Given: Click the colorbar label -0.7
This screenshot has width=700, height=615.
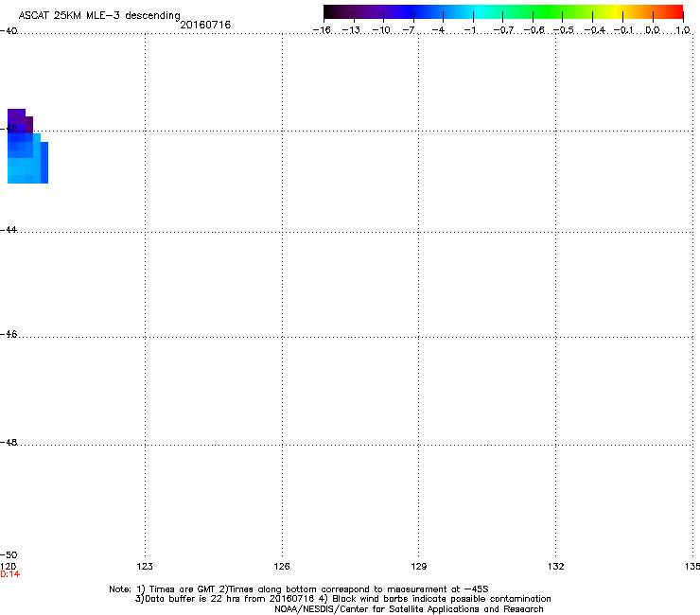Looking at the screenshot, I should [x=503, y=30].
